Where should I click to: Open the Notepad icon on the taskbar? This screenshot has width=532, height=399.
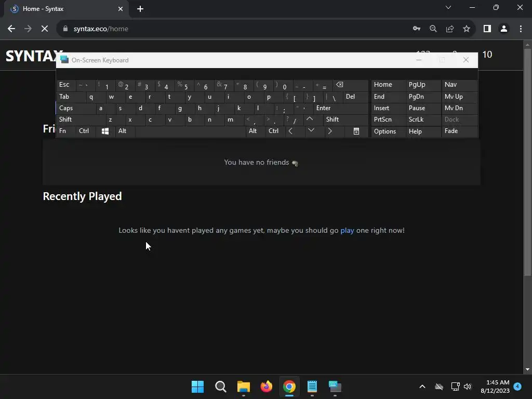(312, 387)
